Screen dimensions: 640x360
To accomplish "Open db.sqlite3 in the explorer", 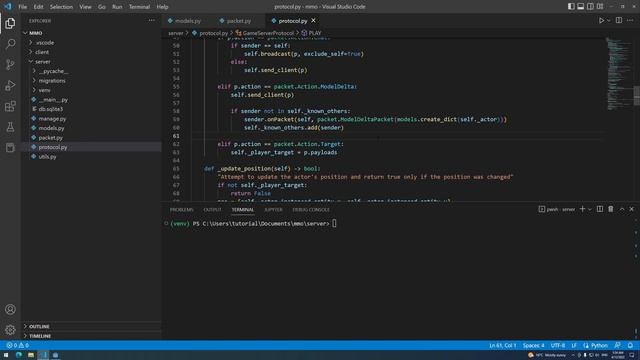I will (x=51, y=109).
